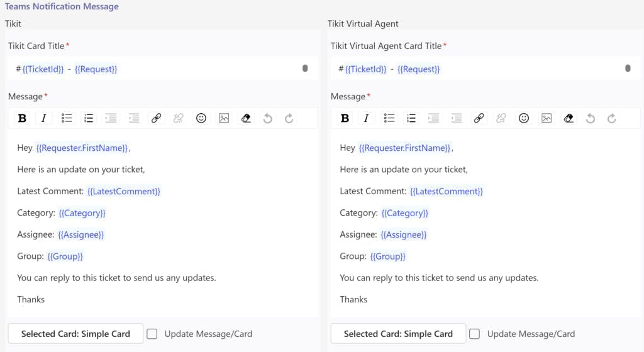Viewport: 644px width, 352px height.
Task: Open Selected Card: Simple Card button under Tikit
Action: 75,334
